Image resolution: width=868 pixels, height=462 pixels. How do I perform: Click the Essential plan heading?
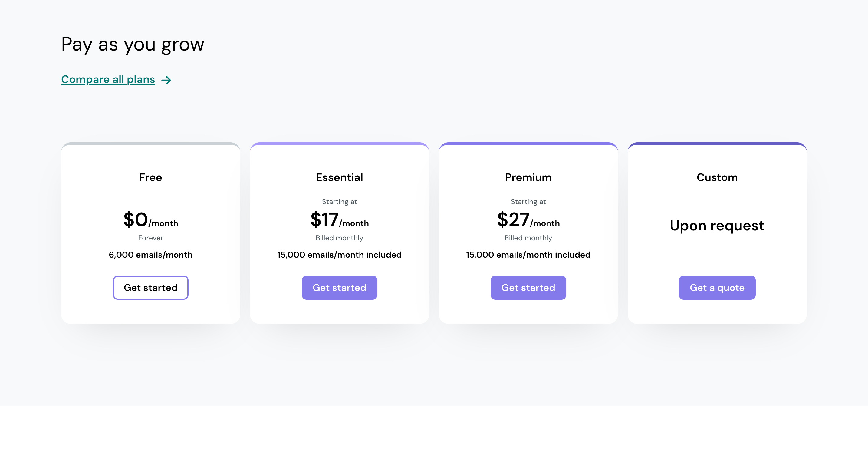[339, 177]
